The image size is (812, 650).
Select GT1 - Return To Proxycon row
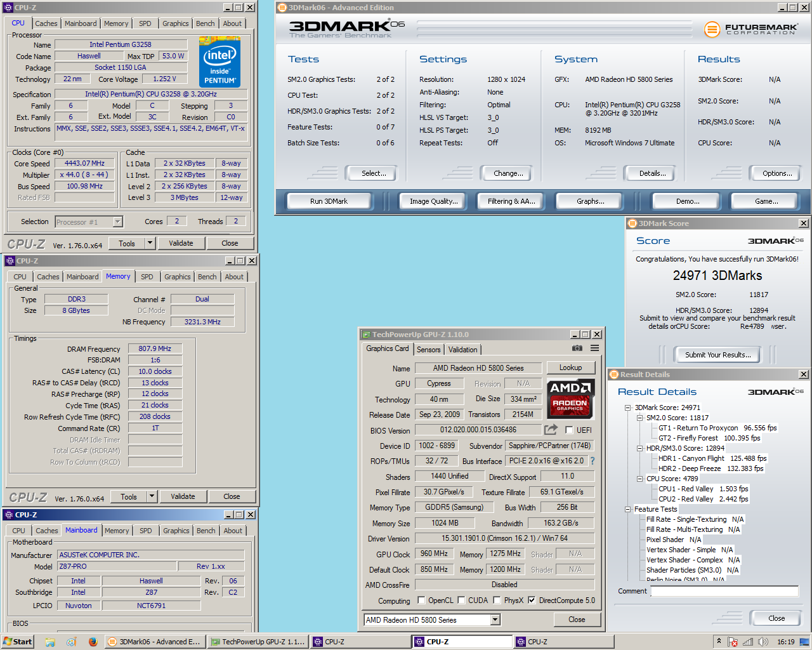click(x=717, y=428)
